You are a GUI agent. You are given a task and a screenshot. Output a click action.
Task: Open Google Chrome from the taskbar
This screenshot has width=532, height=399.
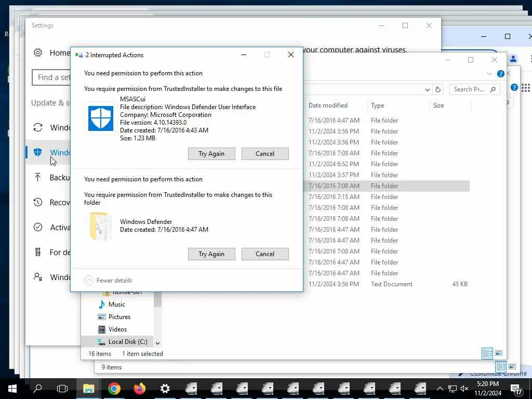pyautogui.click(x=114, y=389)
